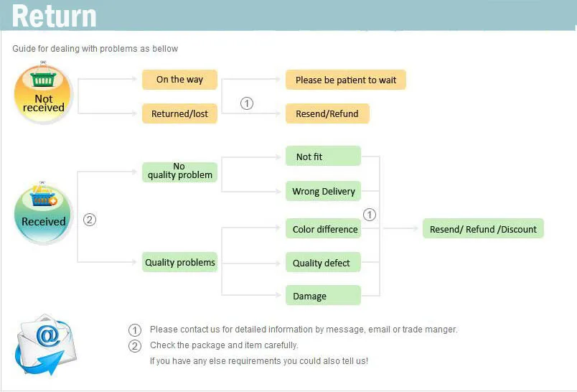The height and width of the screenshot is (392, 577).
Task: Select the Returned/lost box
Action: [179, 113]
